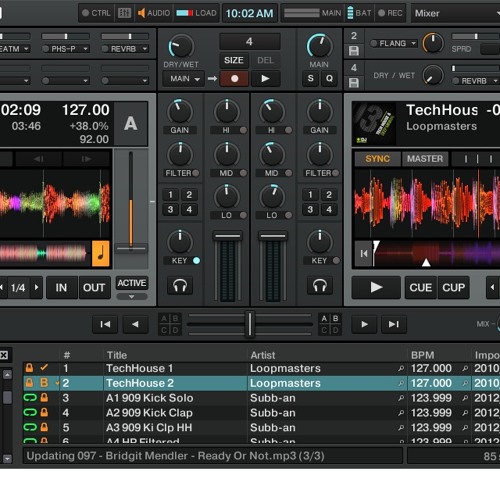Click the left channel headphone cue button
This screenshot has height=500, width=500.
pyautogui.click(x=180, y=286)
